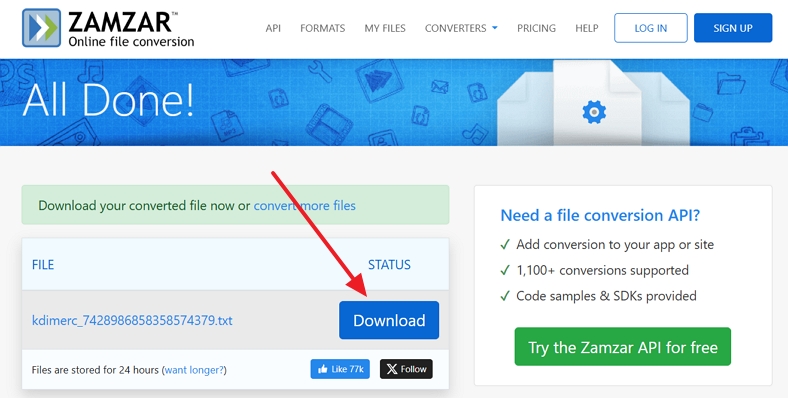Click the 'want longer?' link

tap(194, 370)
